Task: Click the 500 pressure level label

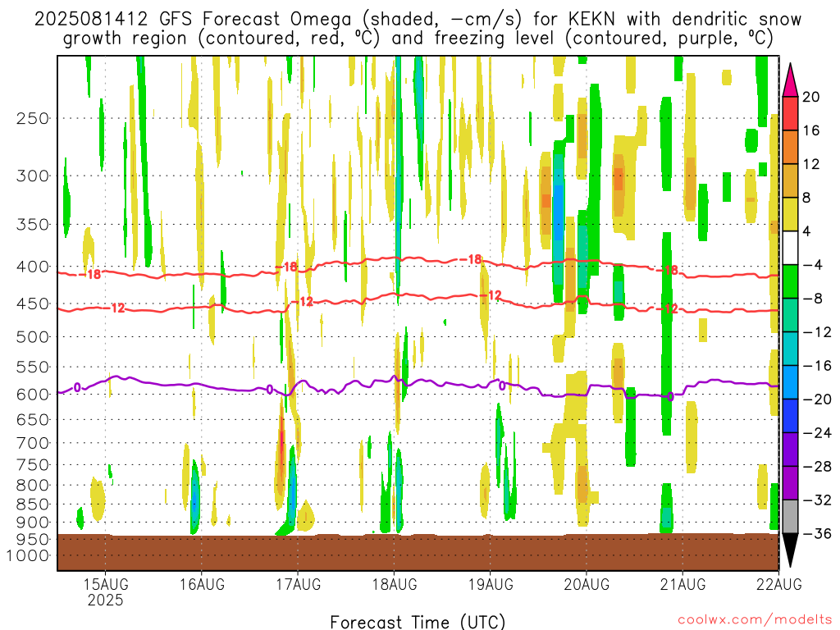Action: coord(32,337)
